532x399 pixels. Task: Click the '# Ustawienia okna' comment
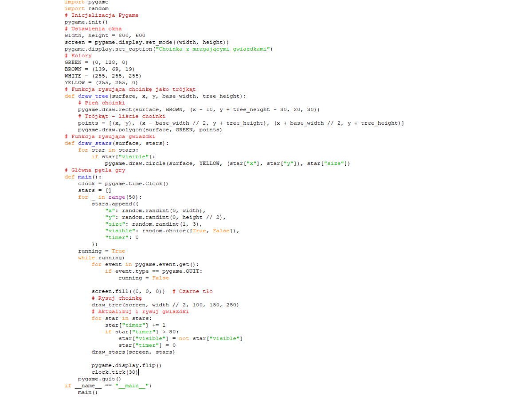click(93, 29)
